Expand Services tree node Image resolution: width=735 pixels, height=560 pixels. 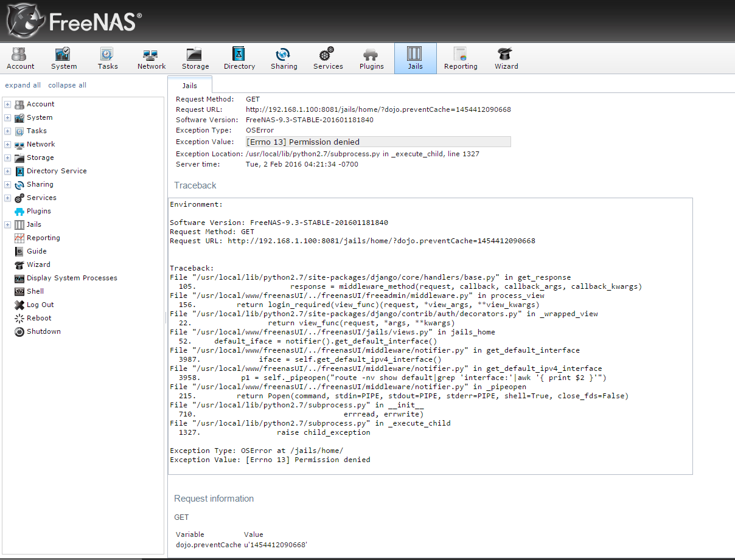(x=7, y=198)
